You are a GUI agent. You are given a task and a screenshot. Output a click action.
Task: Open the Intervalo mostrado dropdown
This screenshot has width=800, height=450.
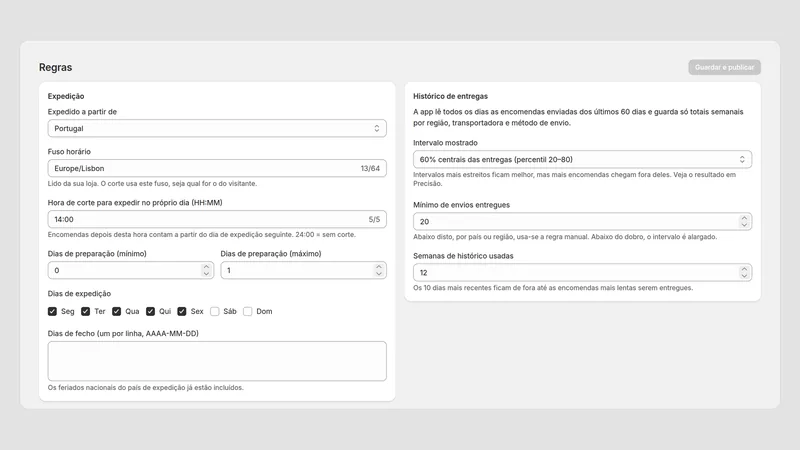(x=582, y=160)
